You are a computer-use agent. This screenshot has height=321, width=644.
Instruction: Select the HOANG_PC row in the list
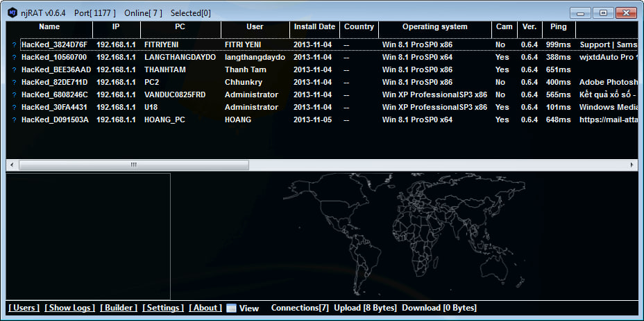click(x=167, y=120)
